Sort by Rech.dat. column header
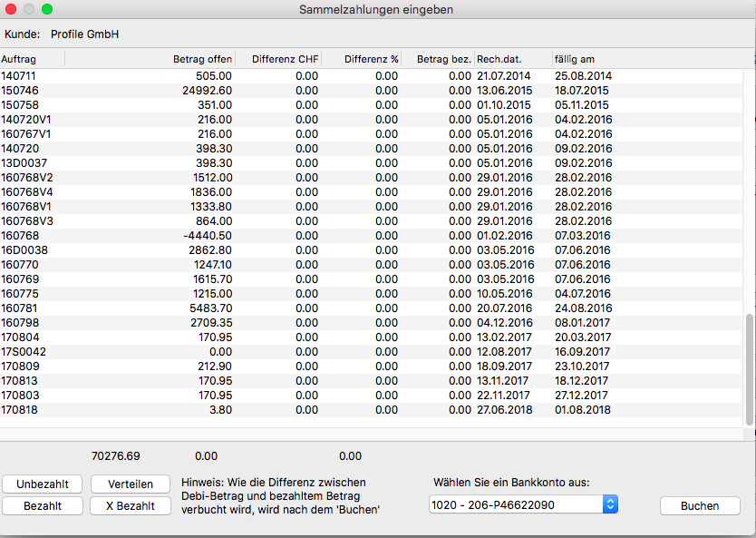The height and width of the screenshot is (538, 756). [512, 59]
